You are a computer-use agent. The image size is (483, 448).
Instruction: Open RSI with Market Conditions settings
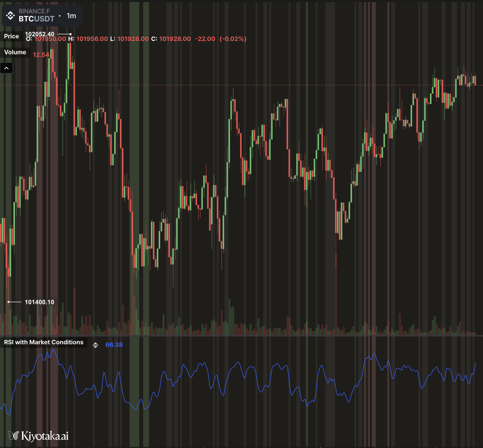pyautogui.click(x=44, y=342)
